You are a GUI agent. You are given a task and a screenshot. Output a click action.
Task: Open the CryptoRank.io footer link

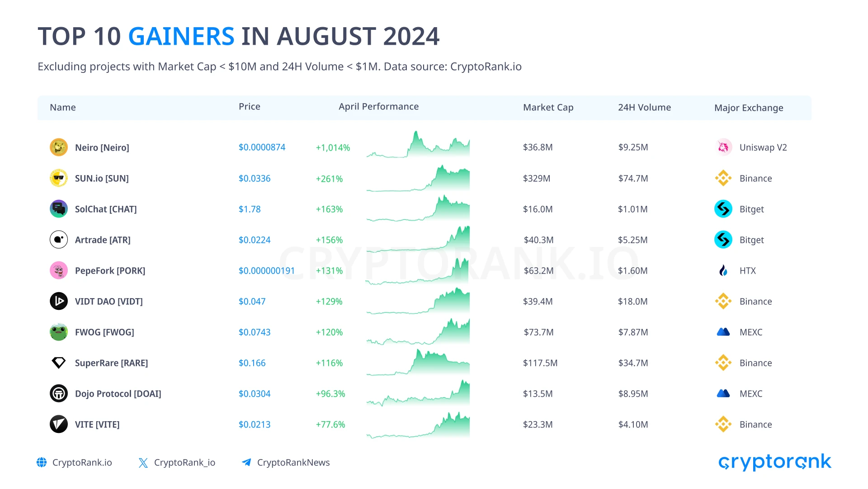[82, 462]
